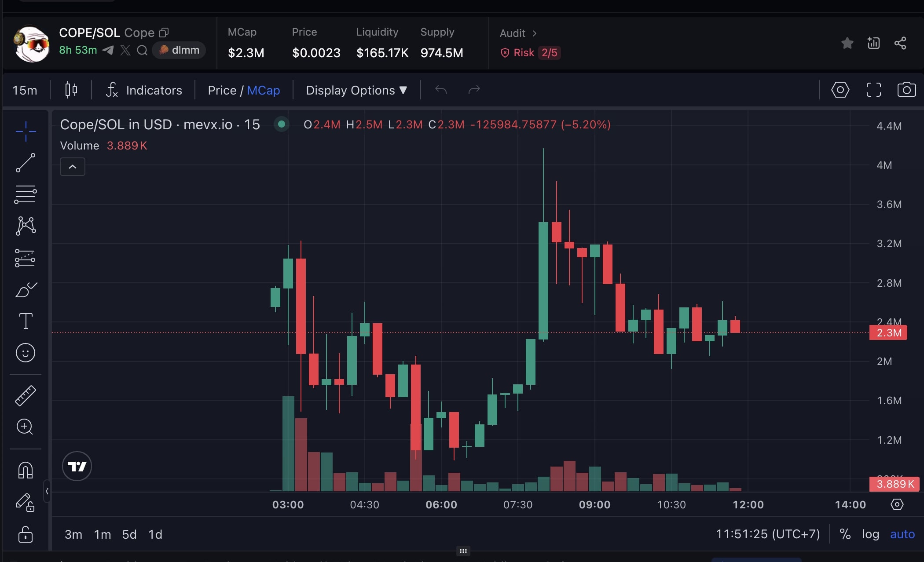Image resolution: width=924 pixels, height=562 pixels.
Task: View the Risk 2/5 audit badge
Action: (x=530, y=53)
